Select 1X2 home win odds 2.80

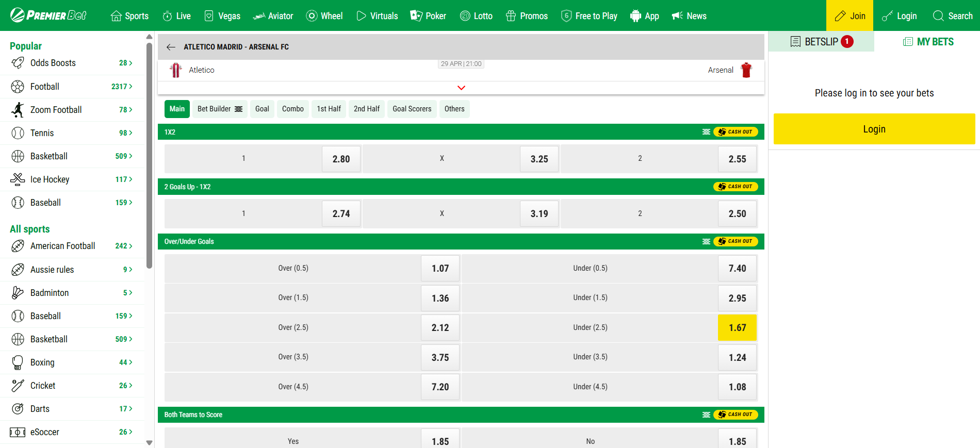tap(341, 159)
